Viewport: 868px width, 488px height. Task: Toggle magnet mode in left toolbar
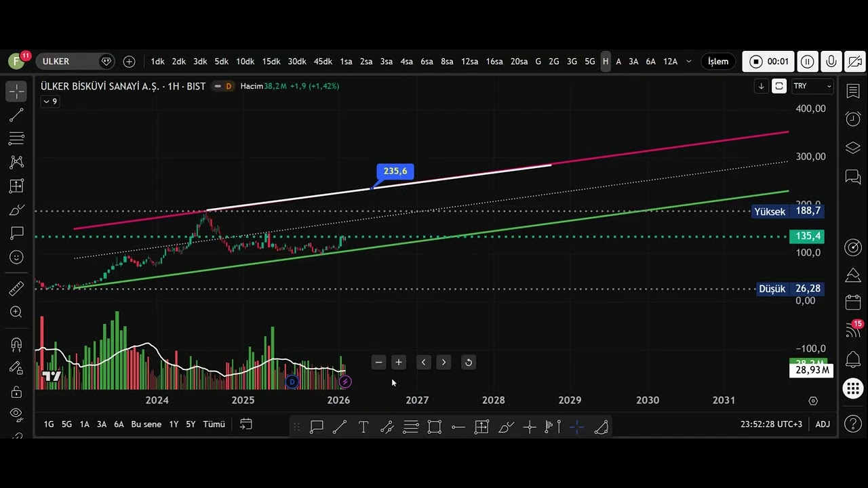16,344
